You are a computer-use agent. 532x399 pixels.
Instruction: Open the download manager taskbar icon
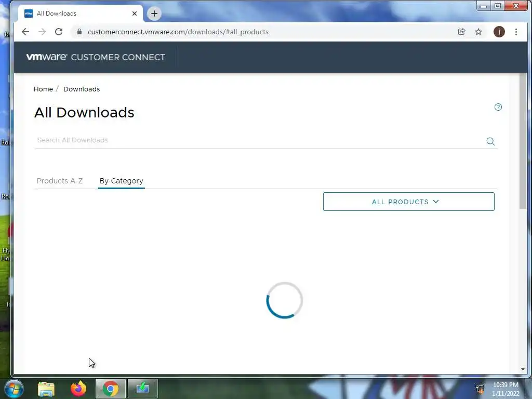(x=143, y=389)
